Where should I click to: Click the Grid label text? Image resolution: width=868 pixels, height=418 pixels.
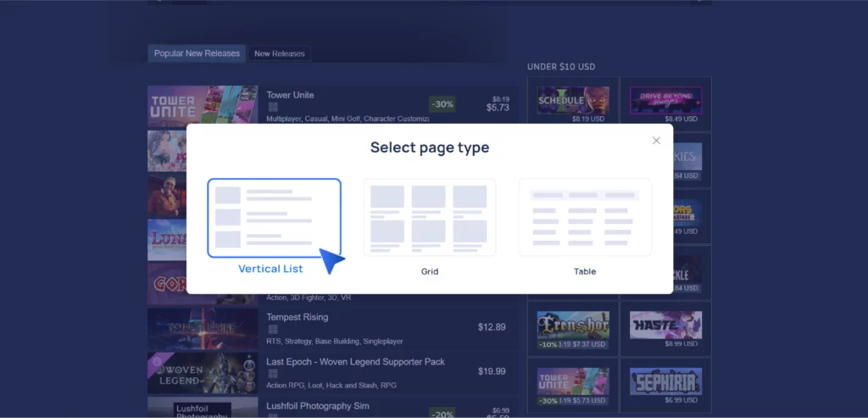tap(429, 272)
